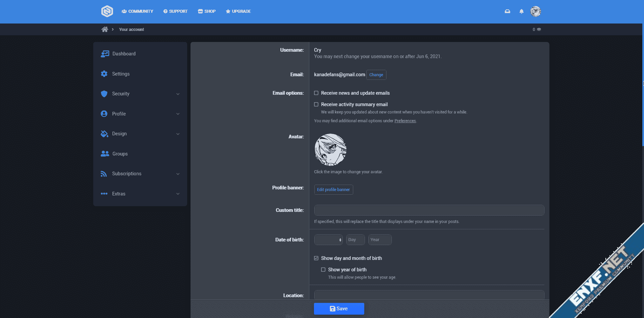The width and height of the screenshot is (644, 318).
Task: Open the notifications bell
Action: pos(521,11)
